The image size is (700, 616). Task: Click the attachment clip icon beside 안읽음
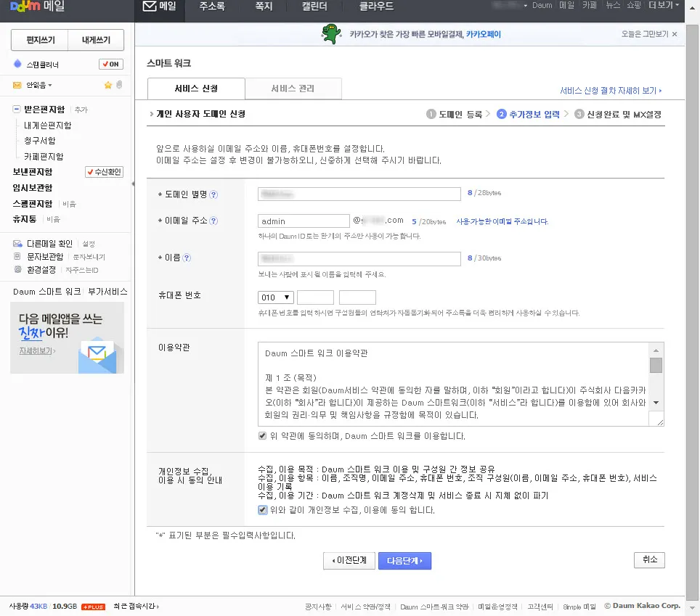tap(118, 85)
